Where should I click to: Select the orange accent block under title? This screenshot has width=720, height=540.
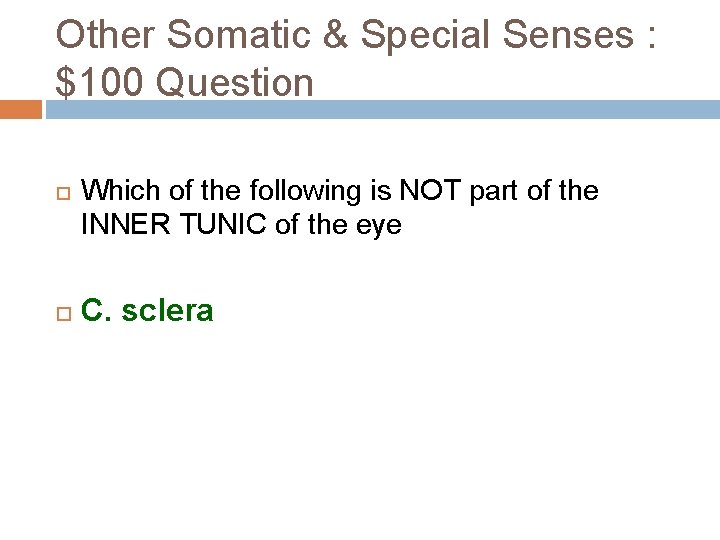20,108
